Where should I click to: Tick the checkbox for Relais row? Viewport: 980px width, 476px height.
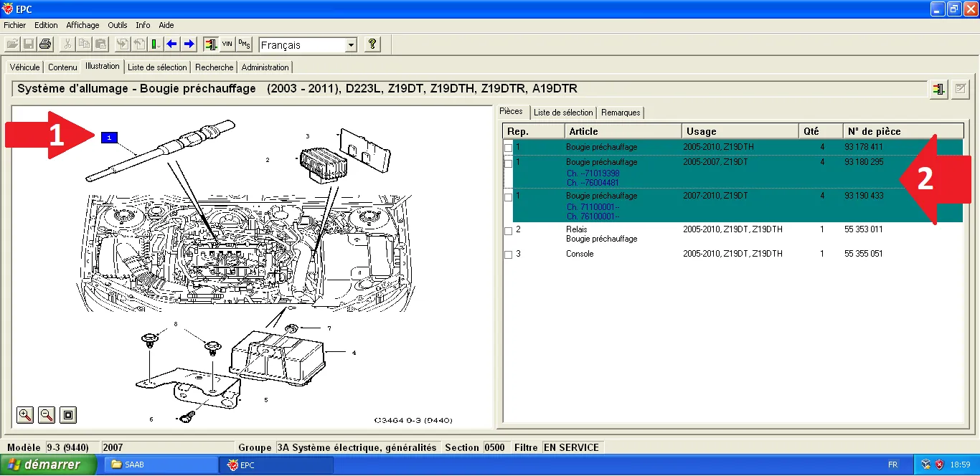509,231
